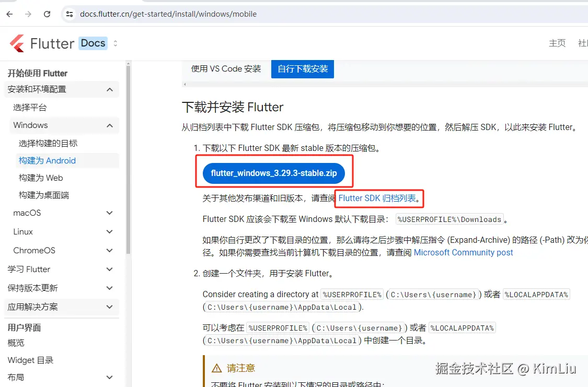Select 构建为 Web sidebar item
Image resolution: width=588 pixels, height=387 pixels.
(x=41, y=178)
